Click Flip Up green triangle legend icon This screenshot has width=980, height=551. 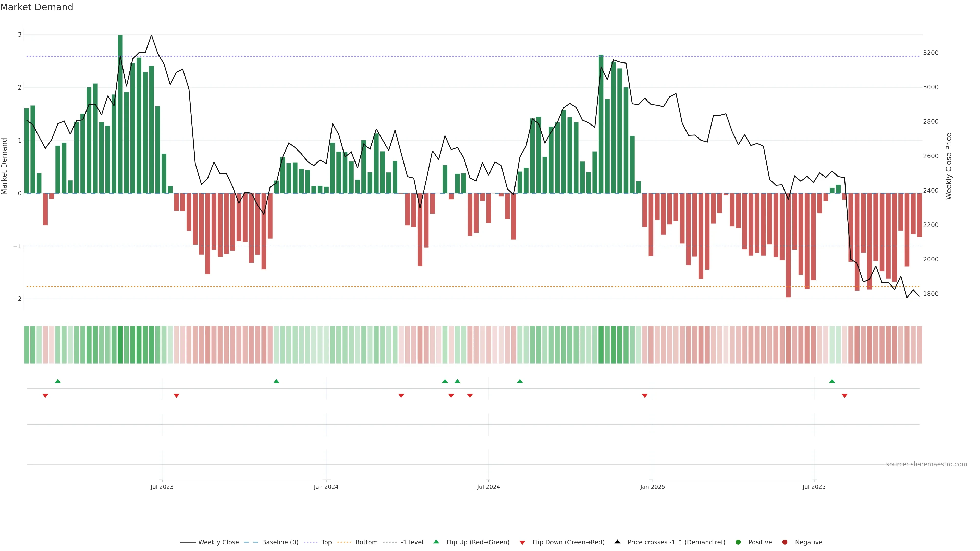436,542
